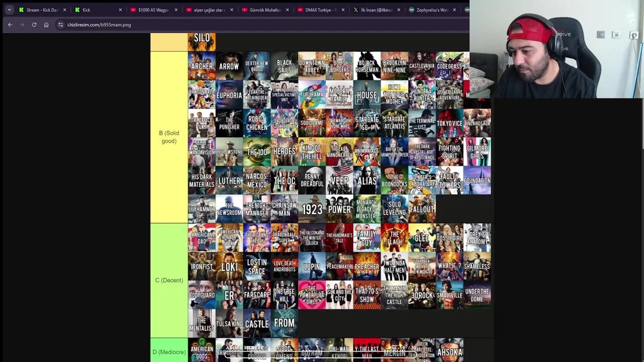The height and width of the screenshot is (362, 644).
Task: Select the BoJack Horseman tile
Action: click(367, 66)
